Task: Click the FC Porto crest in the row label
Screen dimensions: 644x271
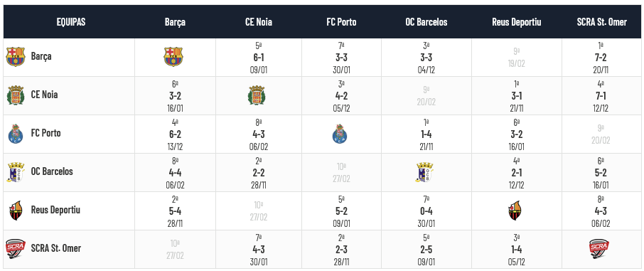Action: (x=16, y=134)
